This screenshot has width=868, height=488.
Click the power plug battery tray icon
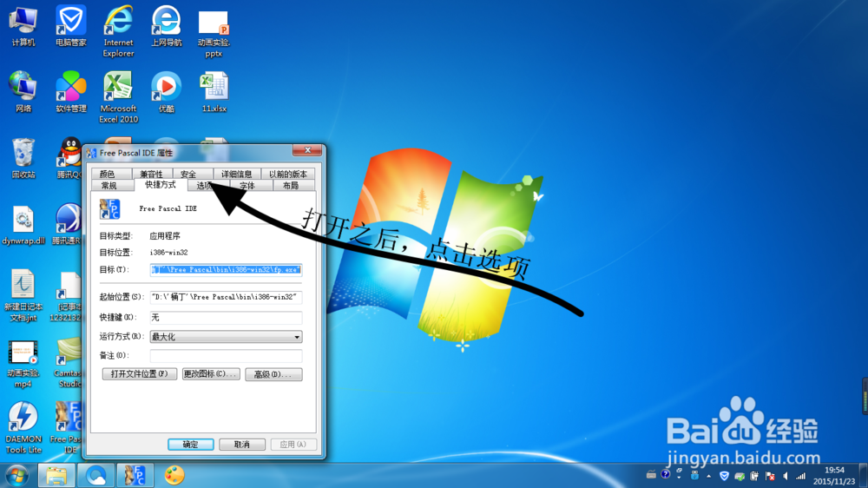point(754,476)
